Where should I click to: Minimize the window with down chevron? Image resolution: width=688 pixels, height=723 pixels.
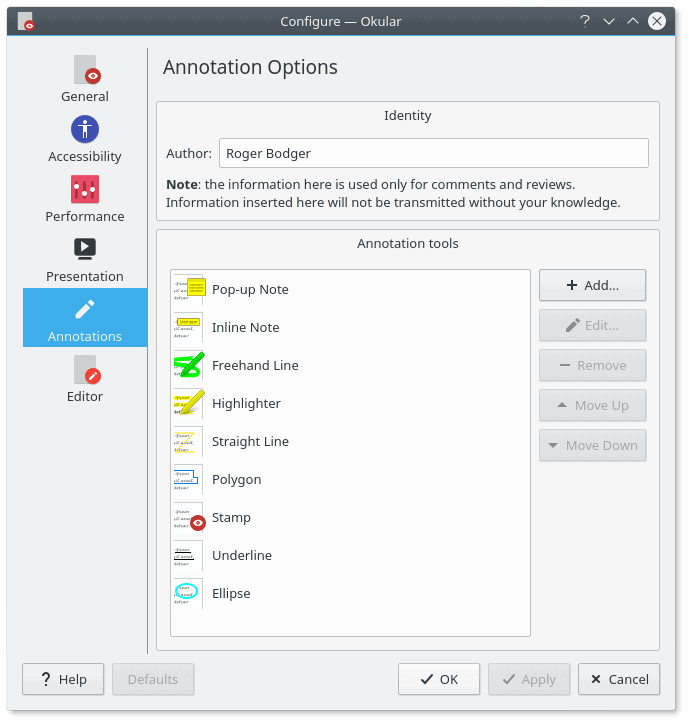pos(609,21)
